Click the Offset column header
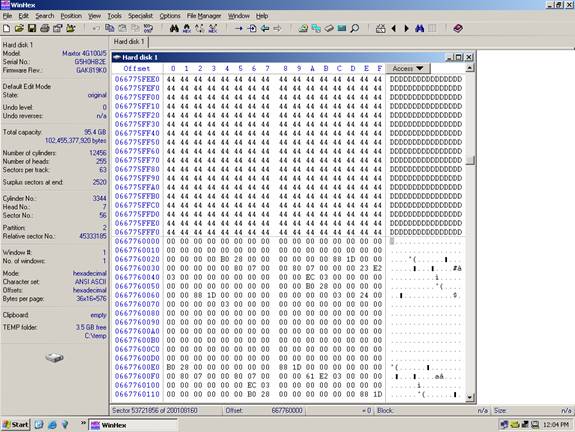 (x=137, y=69)
